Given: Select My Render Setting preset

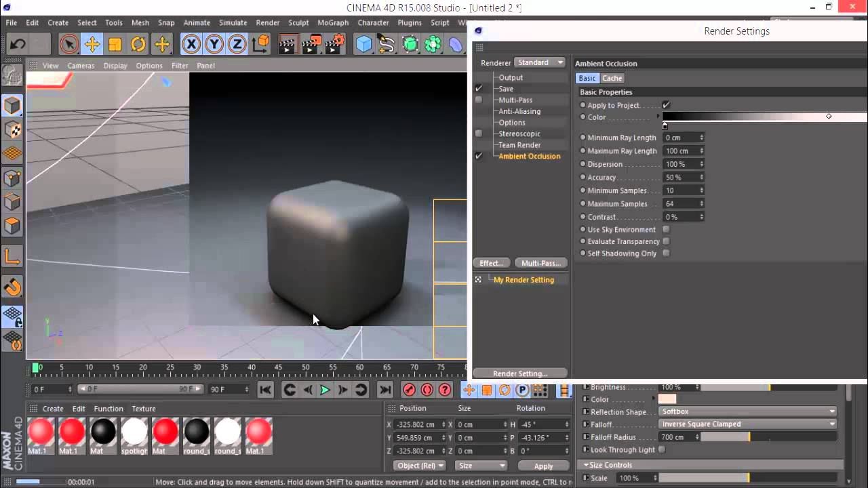Looking at the screenshot, I should (524, 280).
